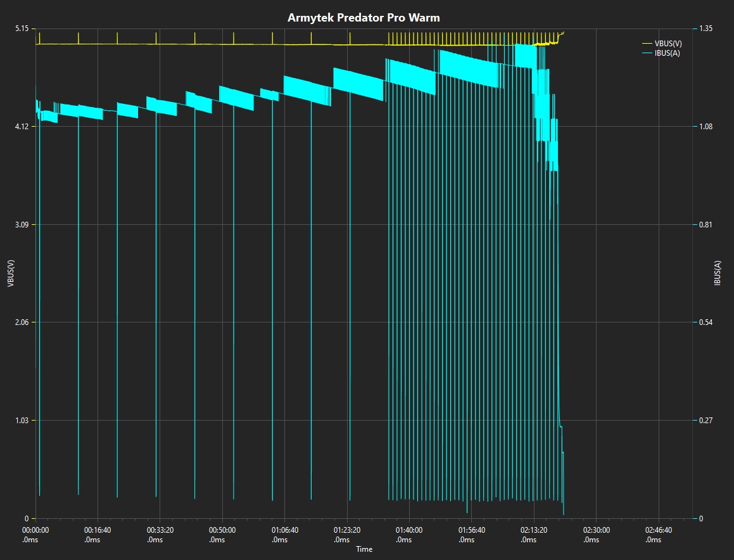
Task: Click the 00:16:40 time axis label
Action: coord(98,535)
